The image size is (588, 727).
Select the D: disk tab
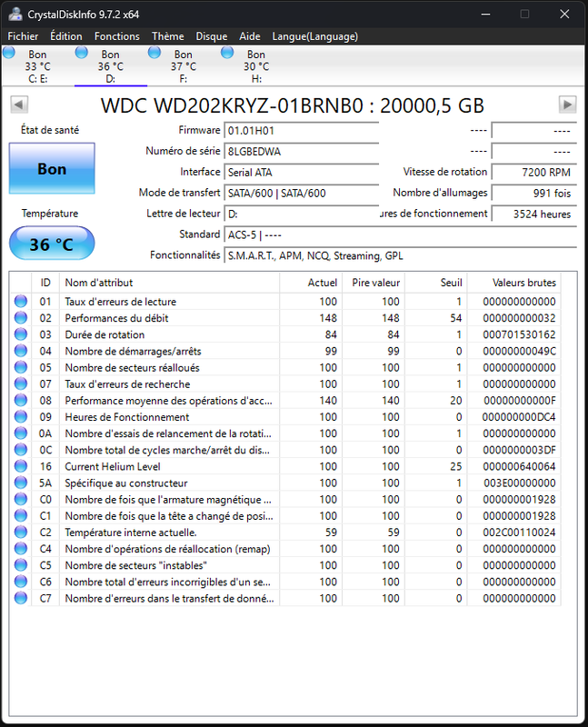point(111,66)
